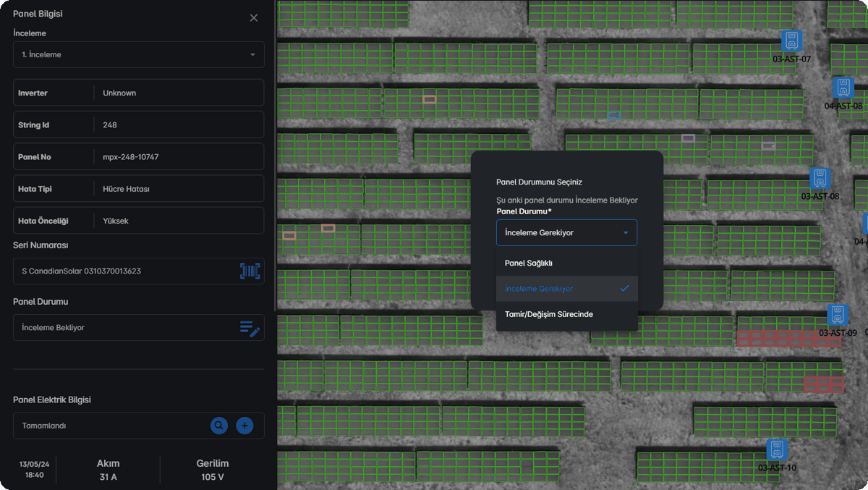Screen dimensions: 868x490
Task: Select the 03-AST-09 inverter marker
Action: (838, 315)
